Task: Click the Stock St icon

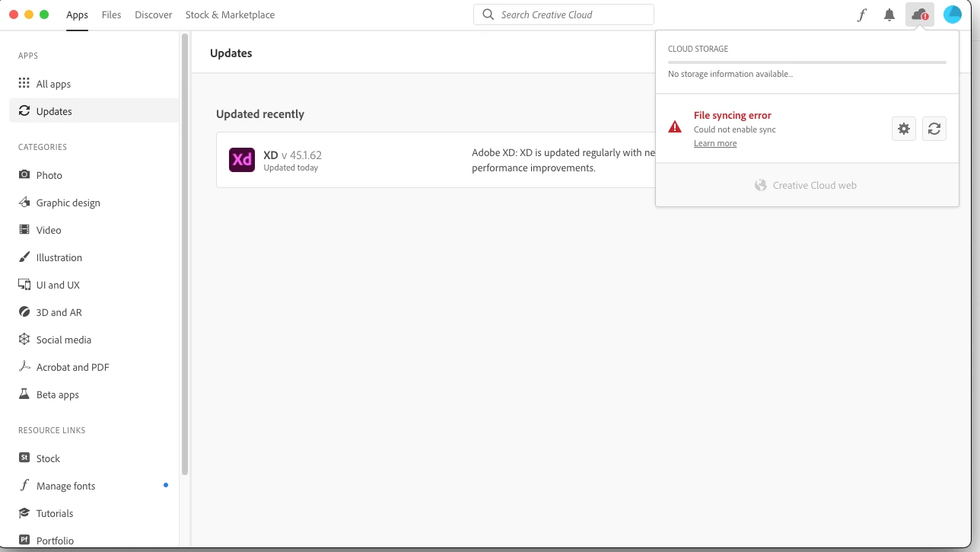Action: [24, 458]
